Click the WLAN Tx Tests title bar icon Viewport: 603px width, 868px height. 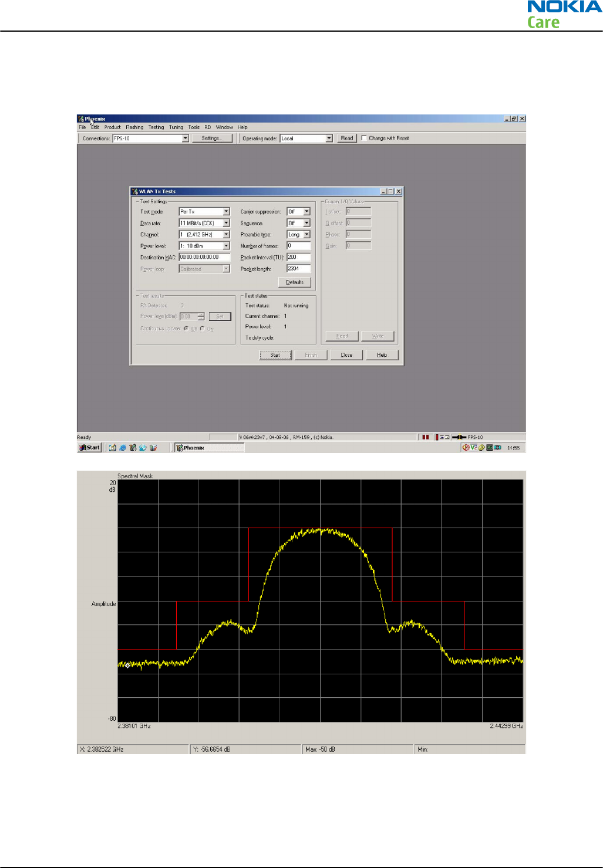pyautogui.click(x=135, y=191)
